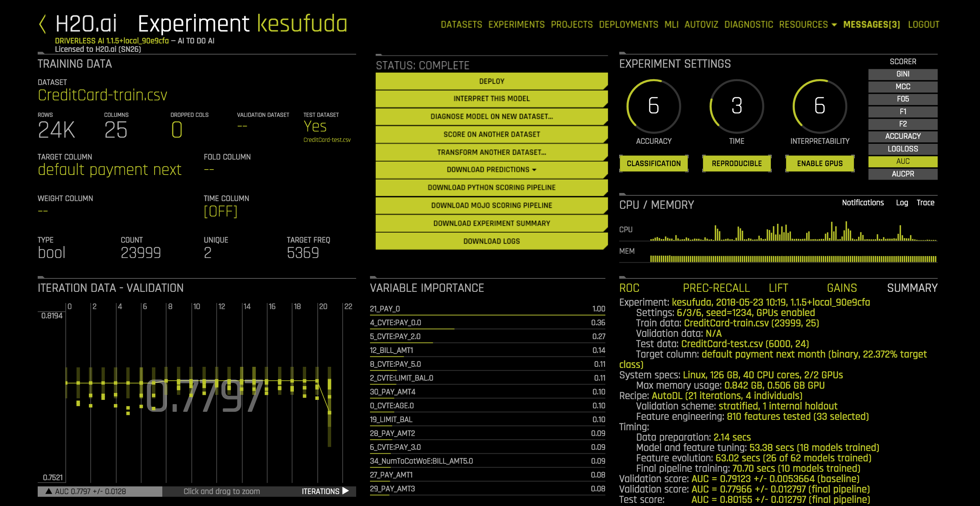Image resolution: width=980 pixels, height=506 pixels.
Task: Switch to the SUMMARY tab
Action: 912,288
